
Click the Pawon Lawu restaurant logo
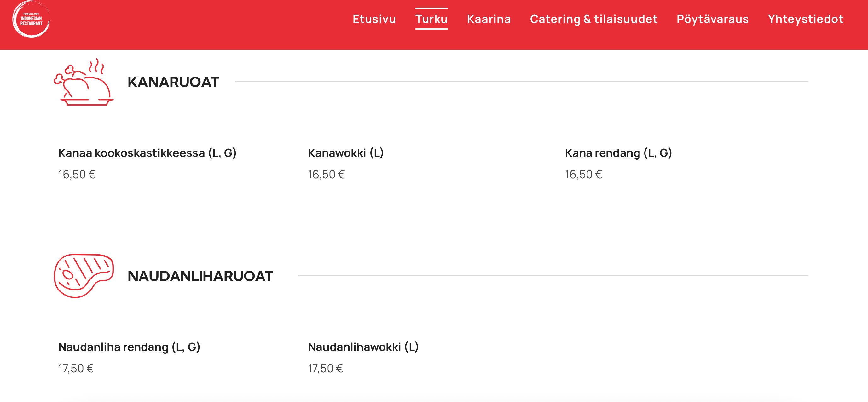click(x=31, y=19)
